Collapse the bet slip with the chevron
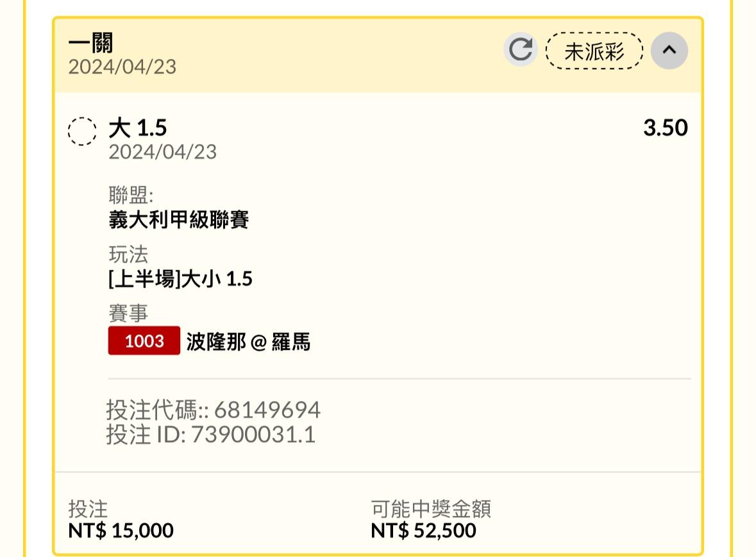This screenshot has height=557, width=756. (669, 51)
